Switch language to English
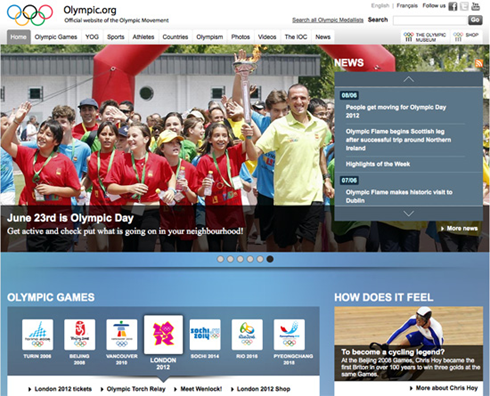The height and width of the screenshot is (396, 490). (x=380, y=6)
